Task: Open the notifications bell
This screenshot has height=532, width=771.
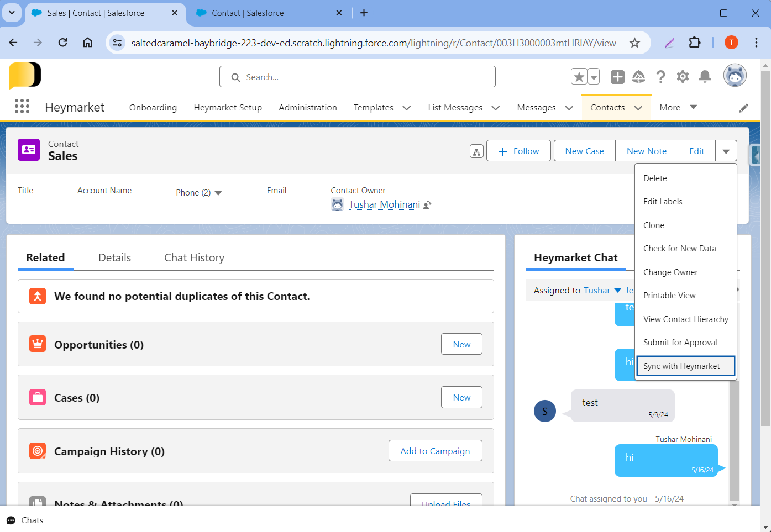Action: pos(705,77)
